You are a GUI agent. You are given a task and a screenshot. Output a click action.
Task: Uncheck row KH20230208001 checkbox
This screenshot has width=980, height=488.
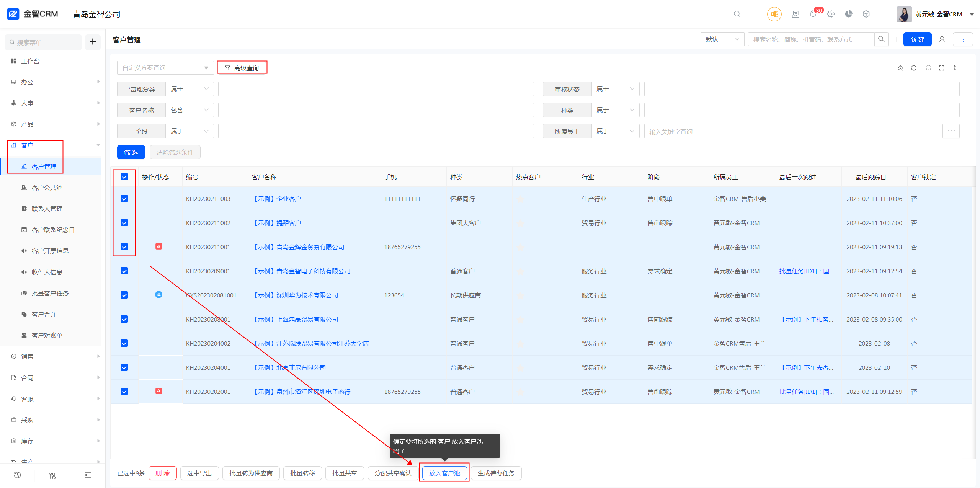point(124,319)
